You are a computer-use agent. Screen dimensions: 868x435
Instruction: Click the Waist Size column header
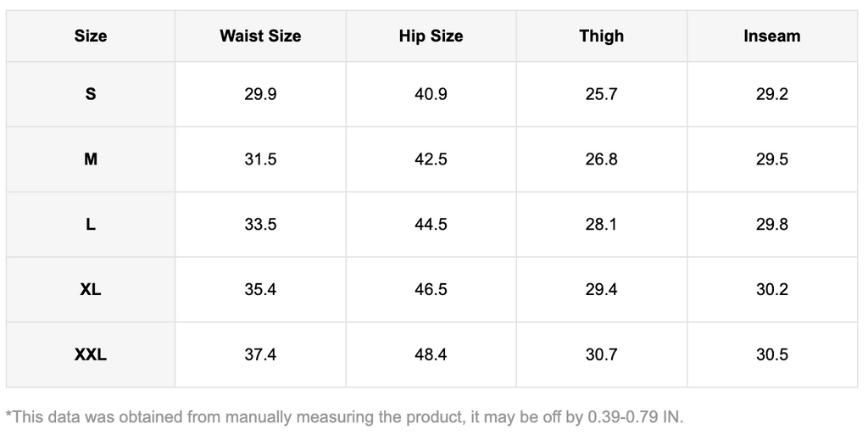coord(260,36)
